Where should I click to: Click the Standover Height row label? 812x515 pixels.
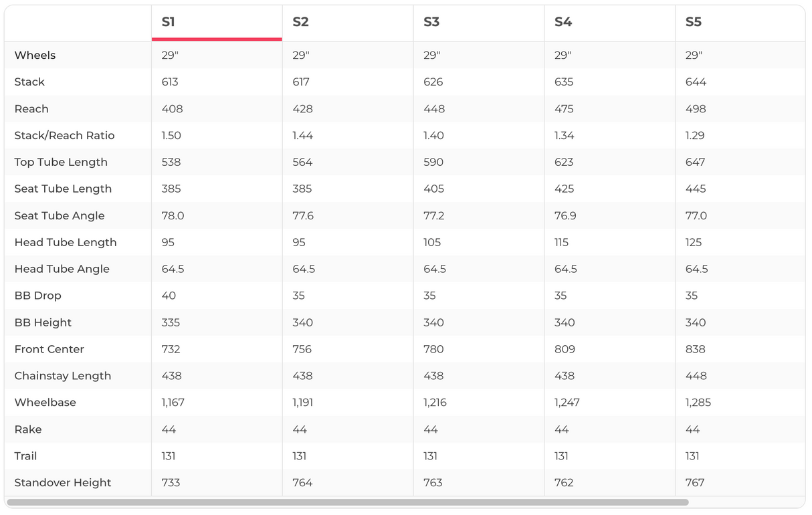63,483
